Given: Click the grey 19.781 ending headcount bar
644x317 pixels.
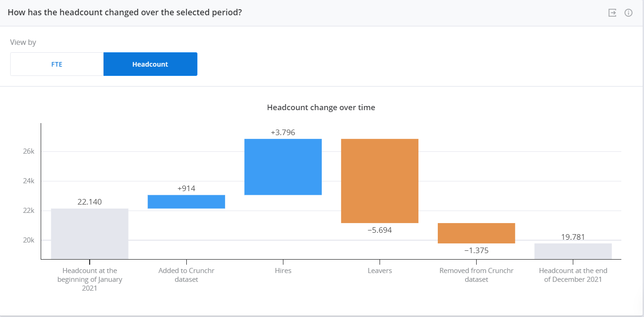Looking at the screenshot, I should pyautogui.click(x=573, y=251).
